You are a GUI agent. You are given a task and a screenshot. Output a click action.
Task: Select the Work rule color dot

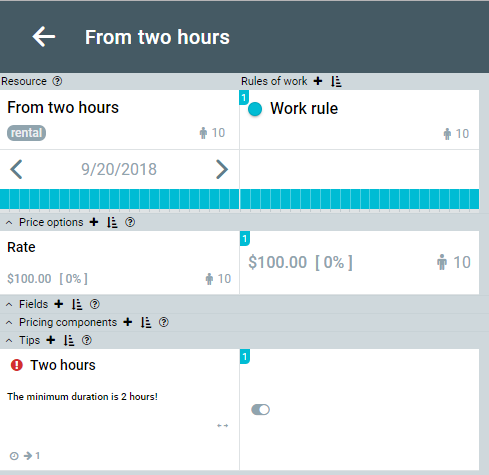coord(255,109)
